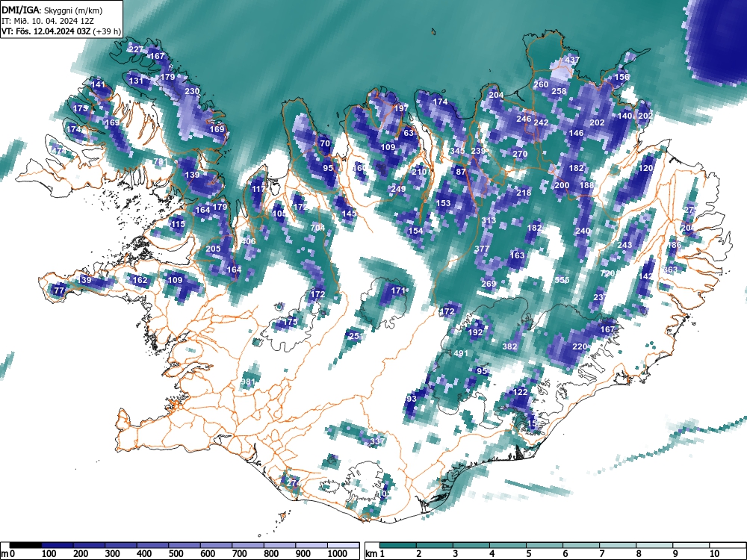Pick the dark navy 100–200 m legend swatch
Screen dimensions: 747x560
click(x=58, y=545)
